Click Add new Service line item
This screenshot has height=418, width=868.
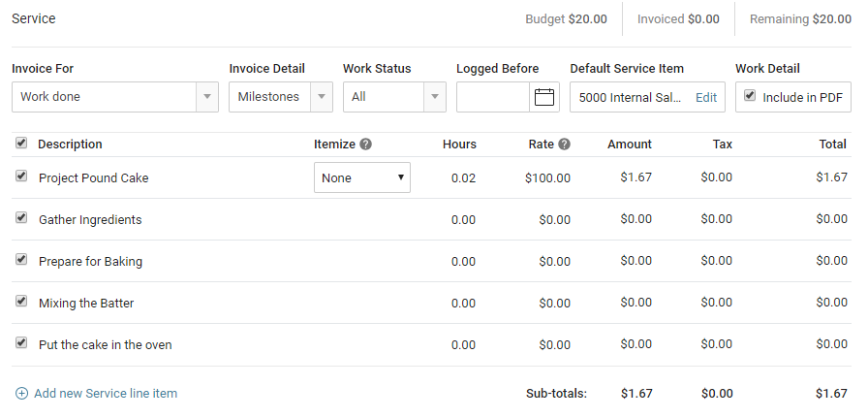[x=105, y=394]
